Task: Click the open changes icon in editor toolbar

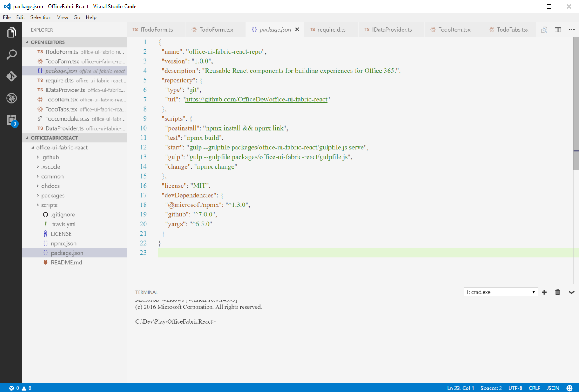Action: point(544,30)
